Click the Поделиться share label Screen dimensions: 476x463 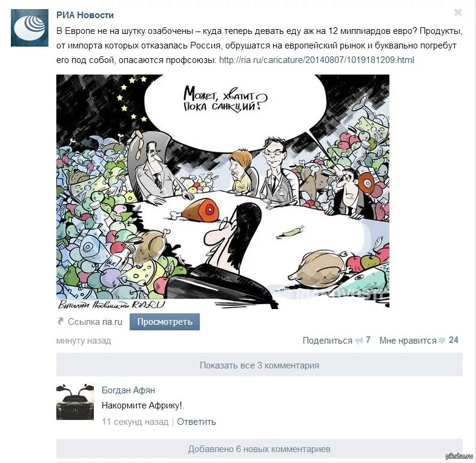327,341
